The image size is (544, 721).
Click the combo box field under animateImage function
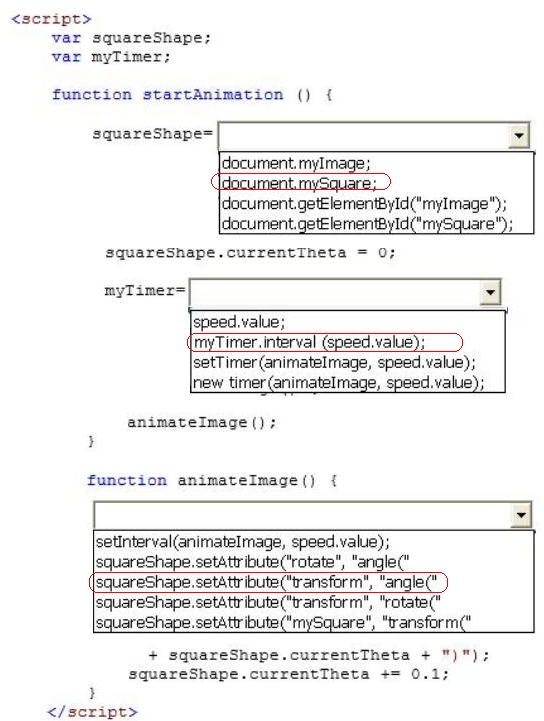click(313, 515)
